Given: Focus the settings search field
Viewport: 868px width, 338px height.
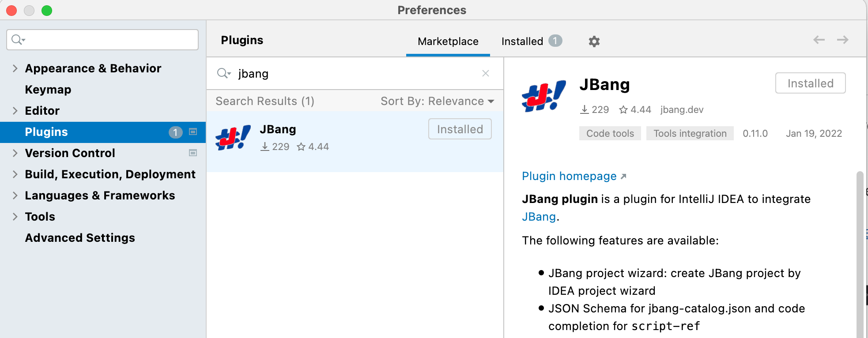Looking at the screenshot, I should pyautogui.click(x=102, y=40).
